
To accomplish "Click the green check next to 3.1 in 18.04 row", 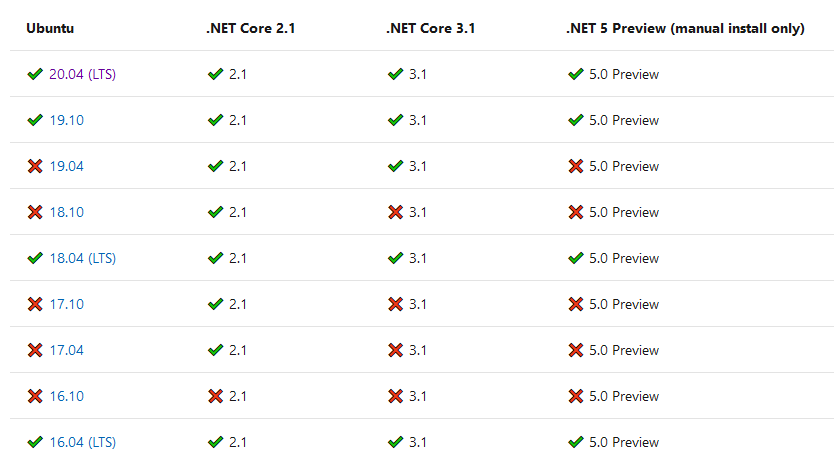I will 395,258.
